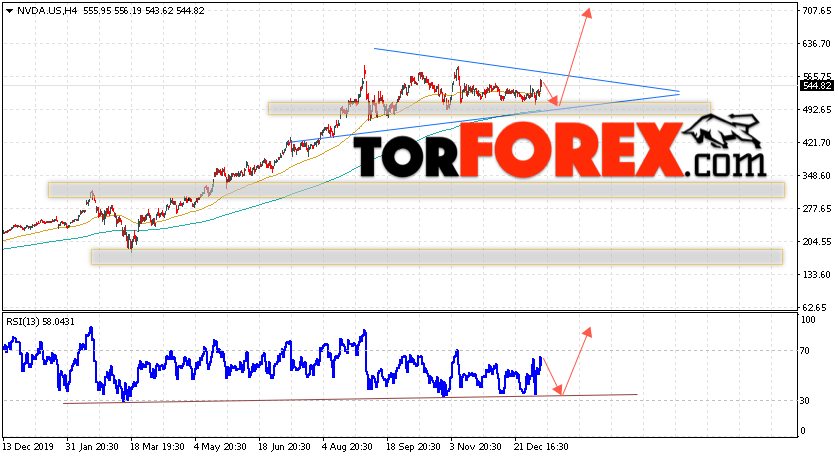The height and width of the screenshot is (458, 838).
Task: Select the RSI(13) 58.0431 indicator label
Action: [41, 322]
